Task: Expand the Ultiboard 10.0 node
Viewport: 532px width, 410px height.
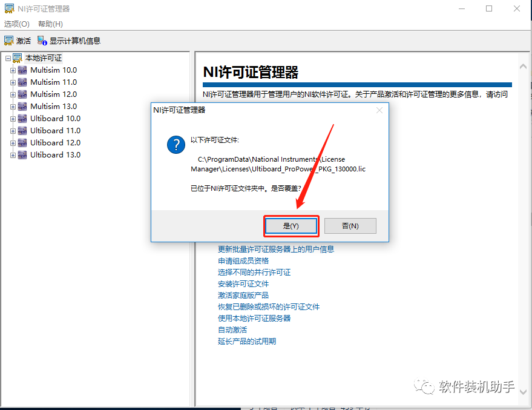Action: 13,119
